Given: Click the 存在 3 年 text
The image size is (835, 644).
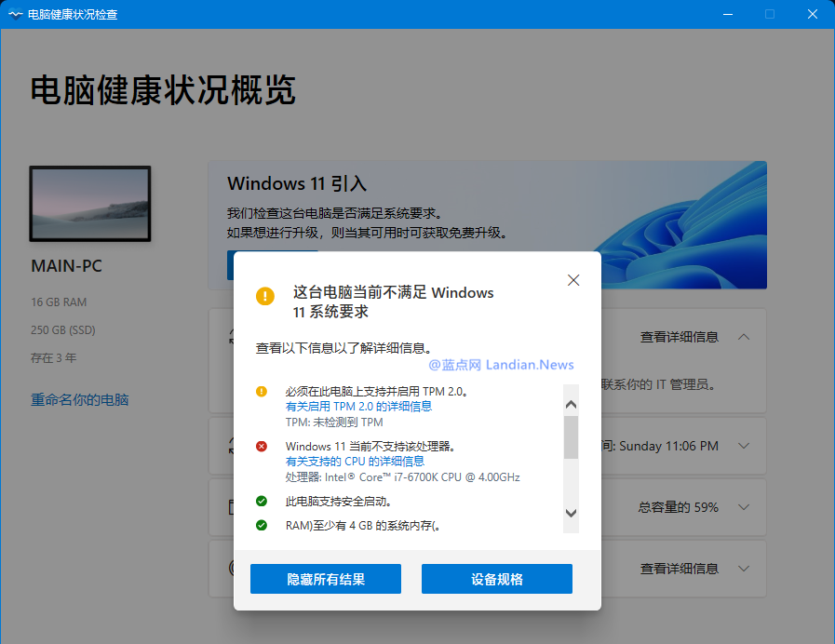Looking at the screenshot, I should click(53, 357).
